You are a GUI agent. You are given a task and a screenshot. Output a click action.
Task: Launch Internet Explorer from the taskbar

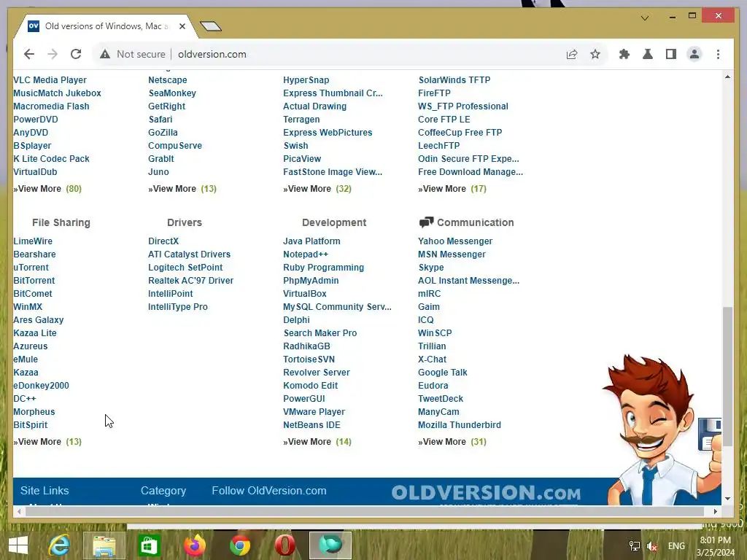[59, 545]
